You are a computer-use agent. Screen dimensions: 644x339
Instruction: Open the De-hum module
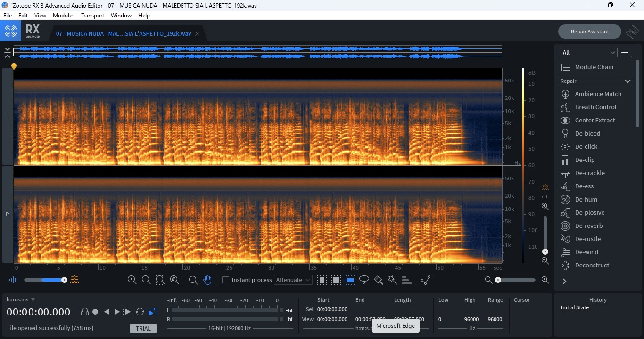(586, 199)
